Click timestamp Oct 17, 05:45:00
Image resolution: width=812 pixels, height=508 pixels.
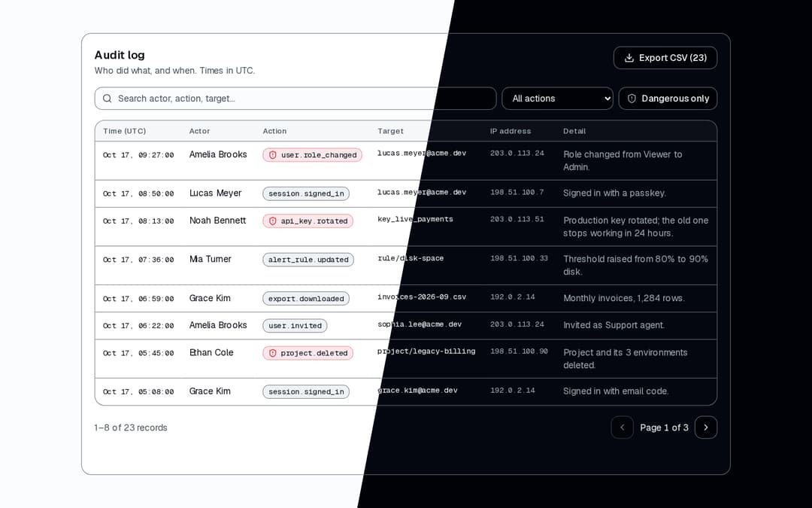pyautogui.click(x=138, y=353)
